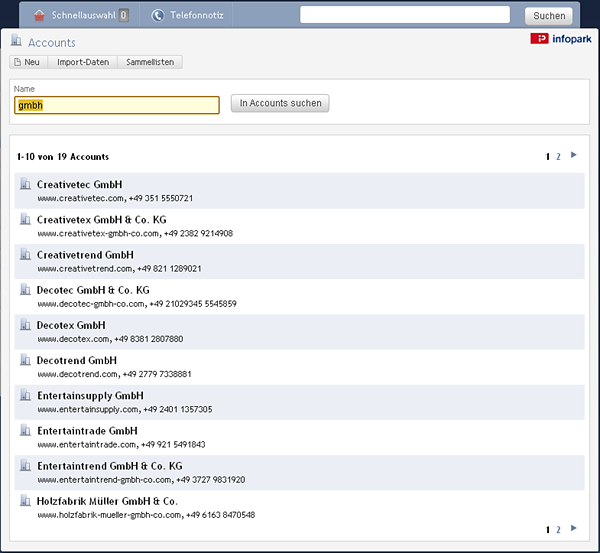This screenshot has height=553, width=600.
Task: Click In Accounts suchen button
Action: pyautogui.click(x=280, y=103)
